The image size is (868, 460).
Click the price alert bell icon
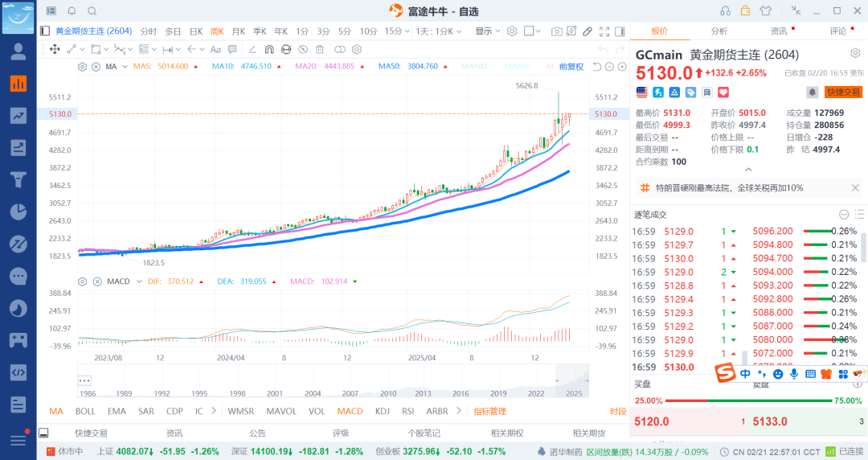[813, 92]
